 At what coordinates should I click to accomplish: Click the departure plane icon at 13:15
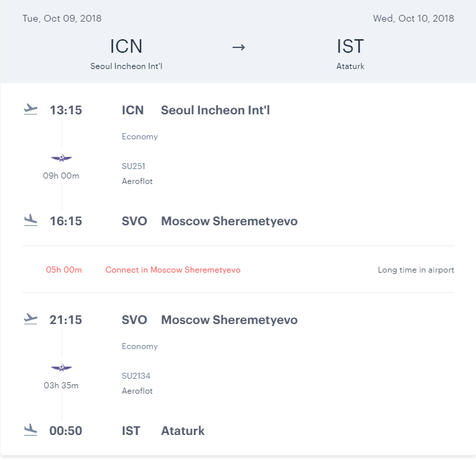coord(30,110)
